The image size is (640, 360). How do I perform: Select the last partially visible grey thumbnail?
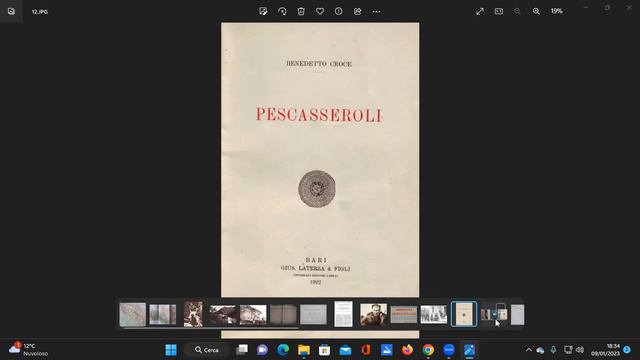click(518, 315)
